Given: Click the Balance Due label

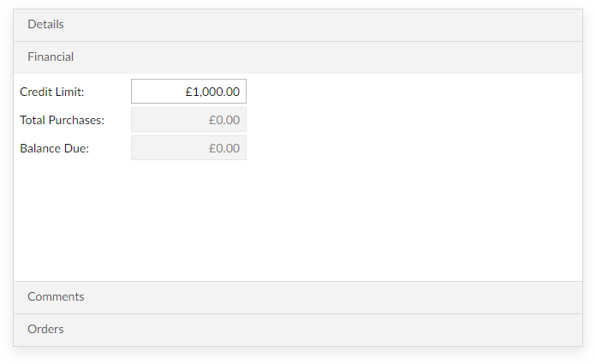Looking at the screenshot, I should [54, 148].
